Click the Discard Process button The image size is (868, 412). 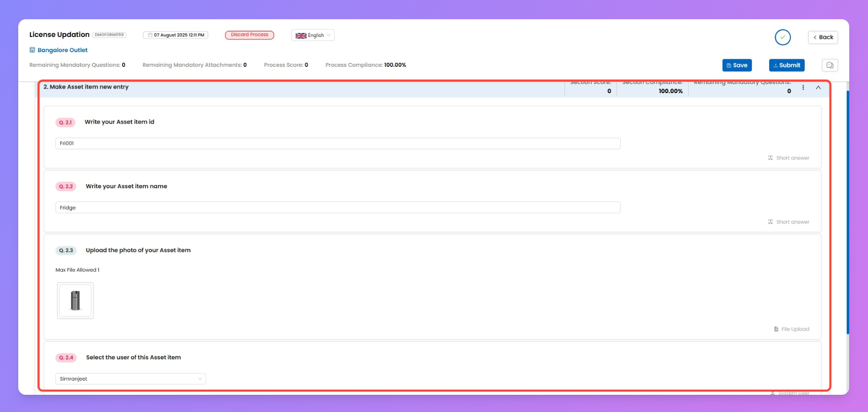pos(249,35)
